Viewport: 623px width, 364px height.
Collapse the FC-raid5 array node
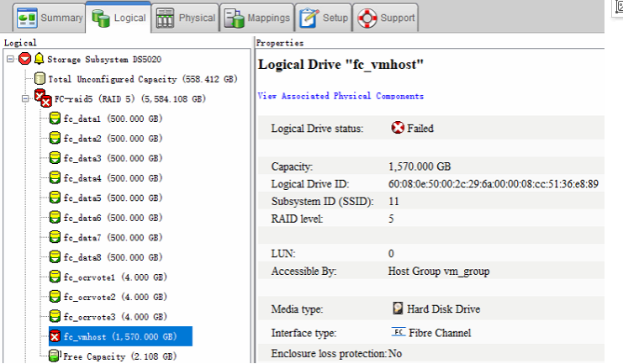tap(25, 99)
